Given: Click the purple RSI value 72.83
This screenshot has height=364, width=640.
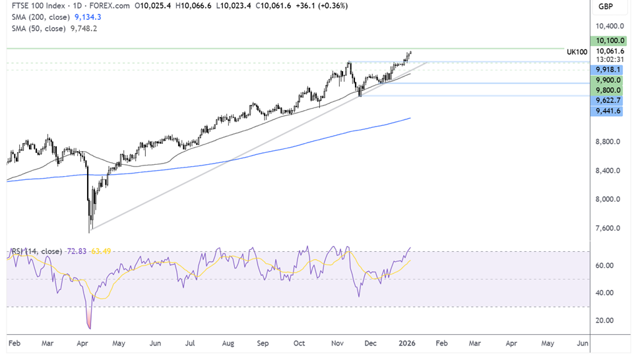Looking at the screenshot, I should [x=77, y=251].
